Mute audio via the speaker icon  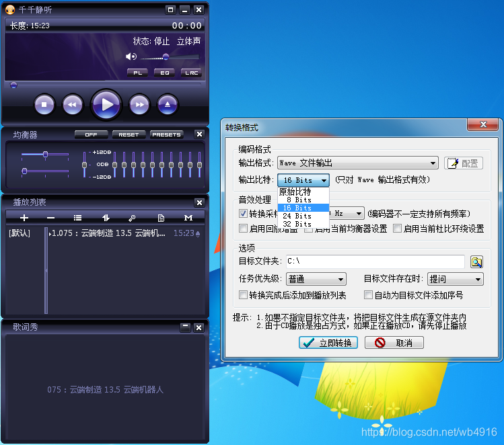[x=131, y=57]
